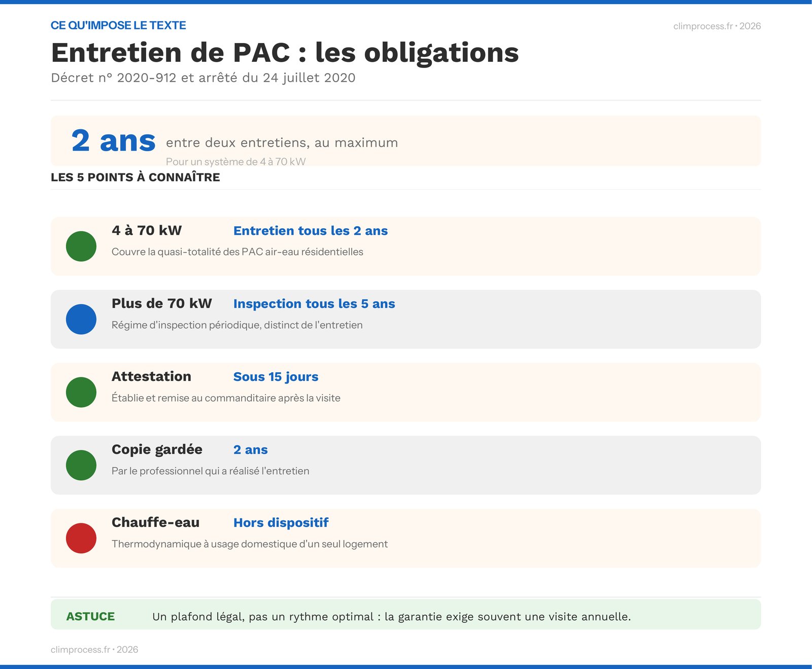
Task: Click the red dot beside 'Chauffe-eau'
Action: click(81, 539)
